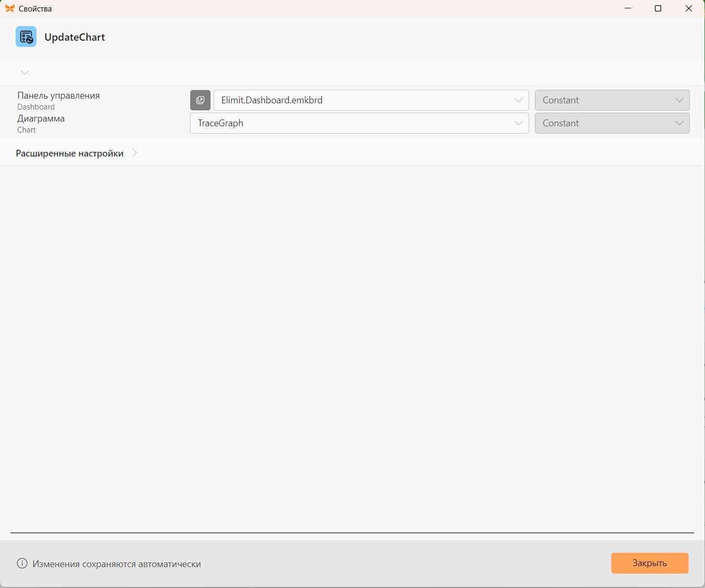Collapse the section with the top chevron

(25, 72)
